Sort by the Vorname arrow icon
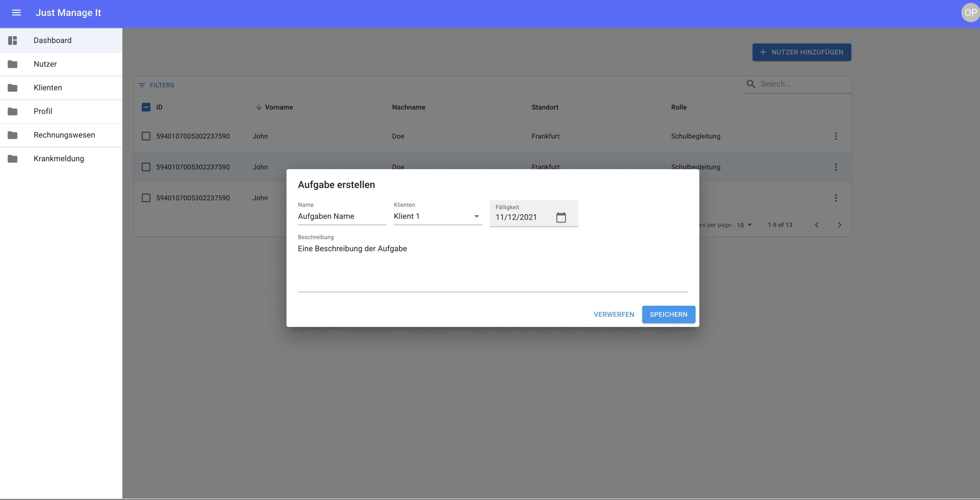 click(x=259, y=107)
